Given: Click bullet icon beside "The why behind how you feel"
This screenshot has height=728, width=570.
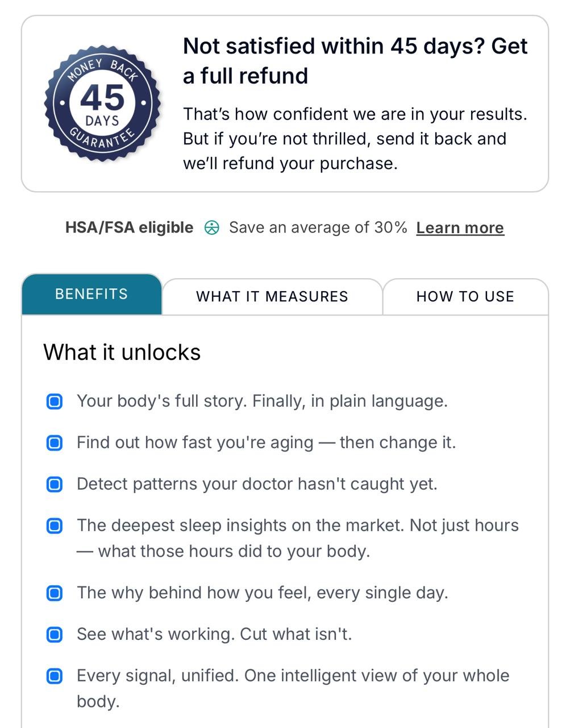Looking at the screenshot, I should pyautogui.click(x=54, y=593).
